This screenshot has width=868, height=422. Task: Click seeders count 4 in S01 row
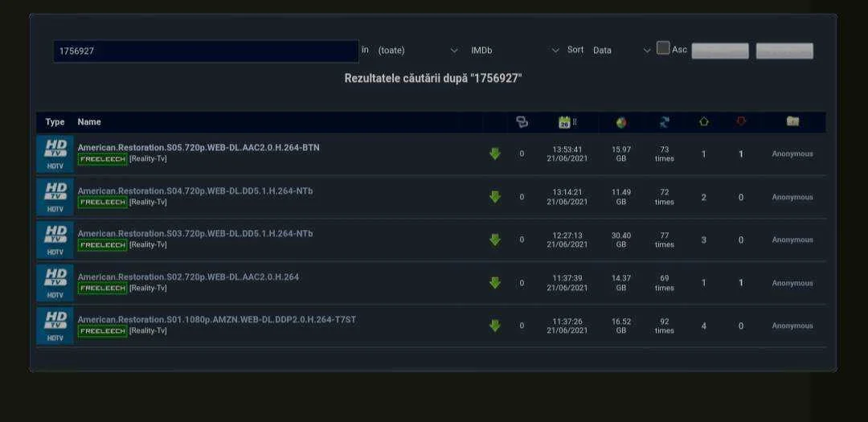coord(703,326)
